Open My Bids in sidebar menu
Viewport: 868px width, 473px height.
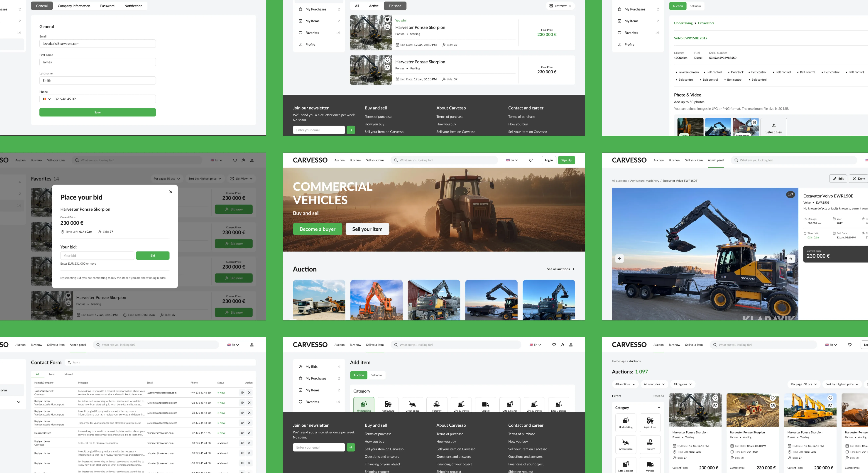pyautogui.click(x=319, y=367)
